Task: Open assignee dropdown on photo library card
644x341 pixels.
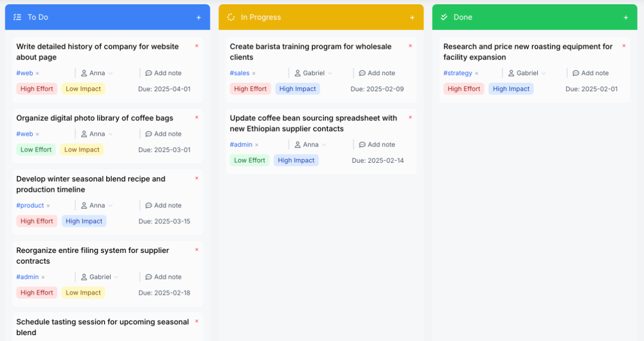Action: [97, 134]
